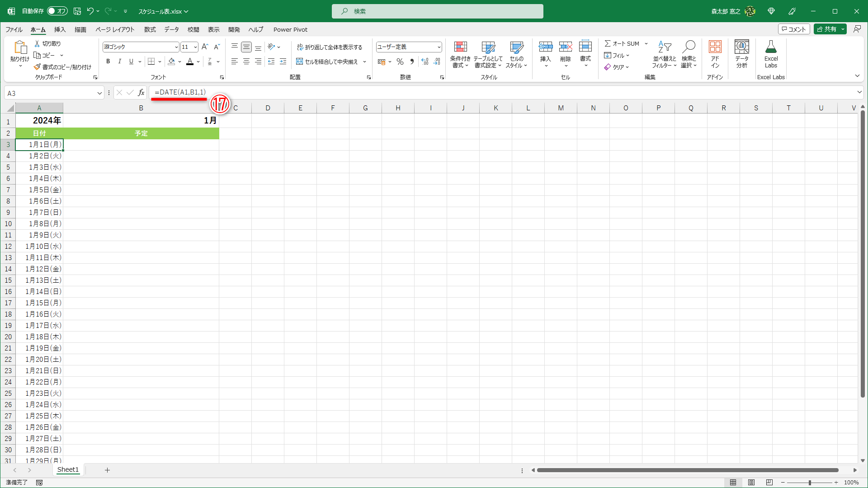This screenshot has height=488, width=868.
Task: Expand the formula bar
Action: coord(859,92)
